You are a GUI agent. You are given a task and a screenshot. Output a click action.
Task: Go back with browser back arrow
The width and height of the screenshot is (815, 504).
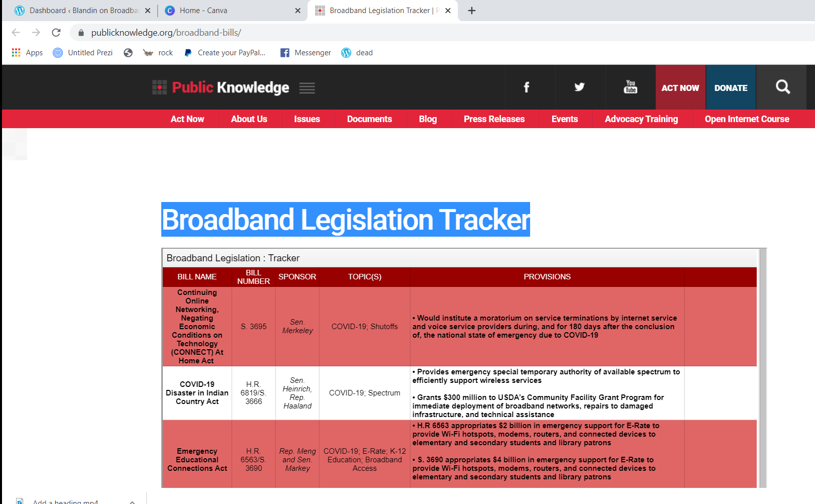tap(16, 33)
